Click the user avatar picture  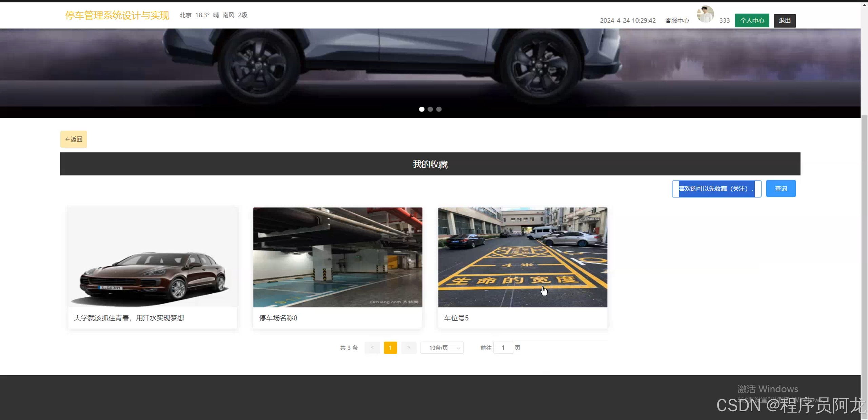tap(705, 14)
